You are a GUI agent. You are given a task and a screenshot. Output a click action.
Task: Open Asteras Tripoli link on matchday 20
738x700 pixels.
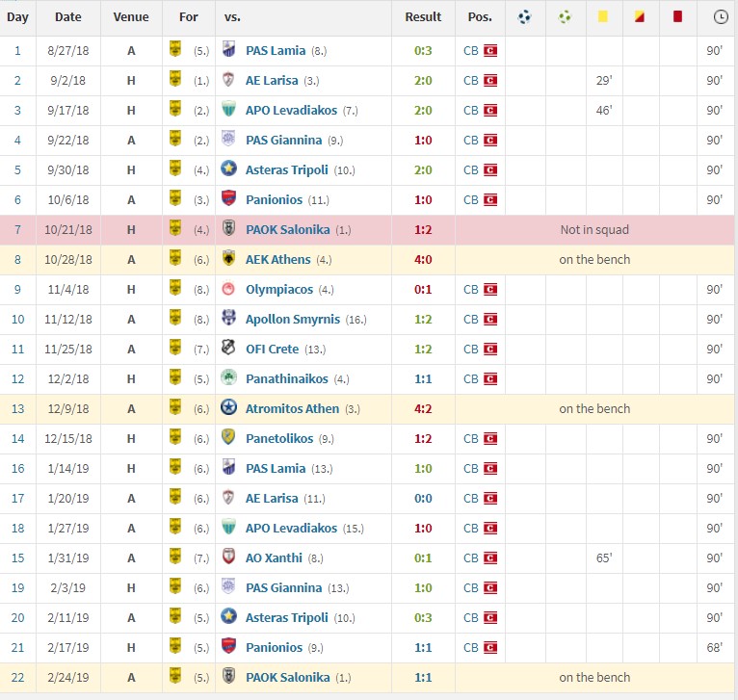287,617
